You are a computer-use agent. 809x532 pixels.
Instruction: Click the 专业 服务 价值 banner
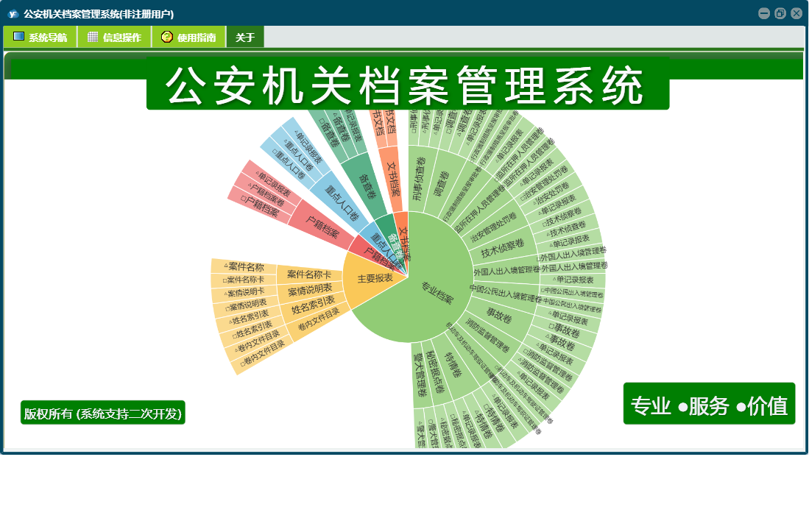point(709,404)
